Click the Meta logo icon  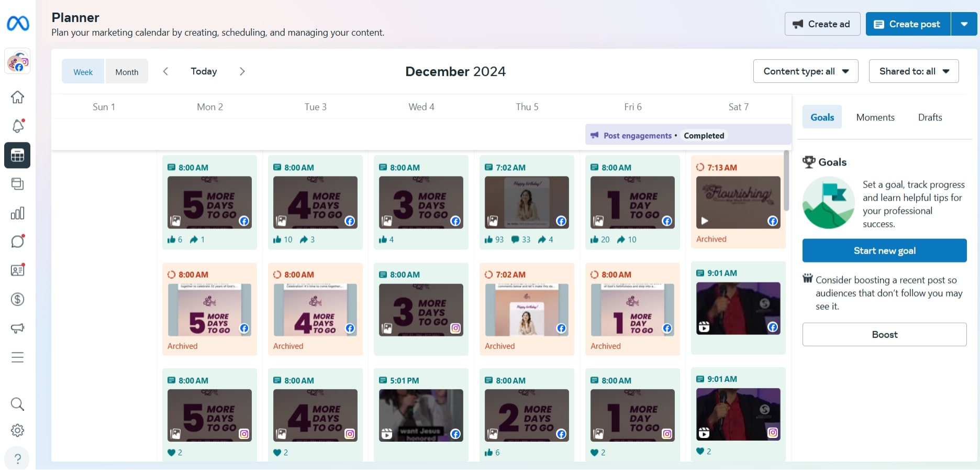pos(18,24)
